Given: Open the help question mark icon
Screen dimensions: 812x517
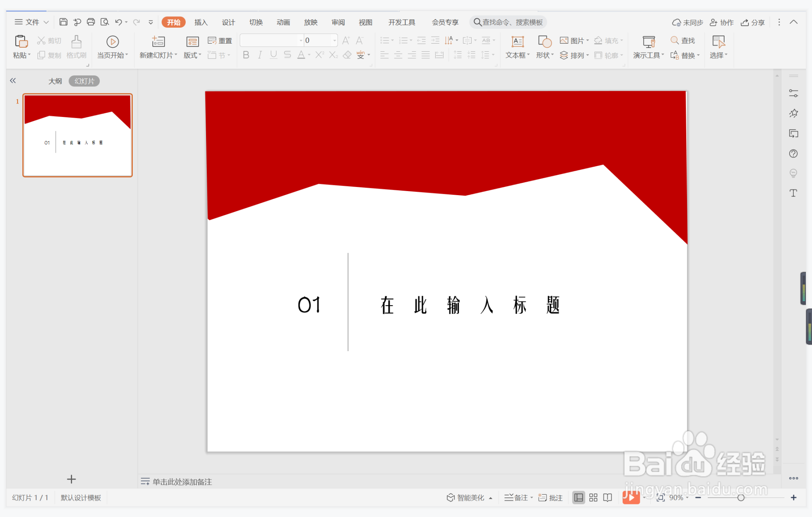Looking at the screenshot, I should pyautogui.click(x=793, y=154).
